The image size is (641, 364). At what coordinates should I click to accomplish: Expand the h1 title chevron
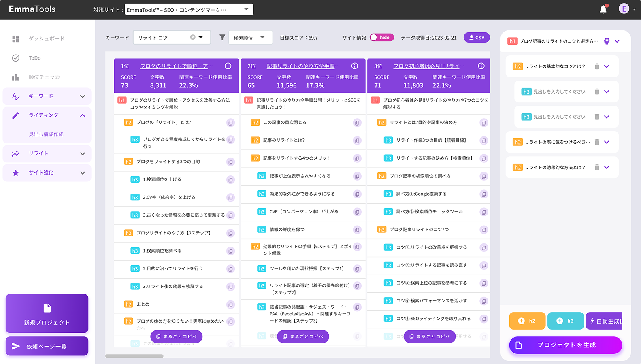point(617,41)
